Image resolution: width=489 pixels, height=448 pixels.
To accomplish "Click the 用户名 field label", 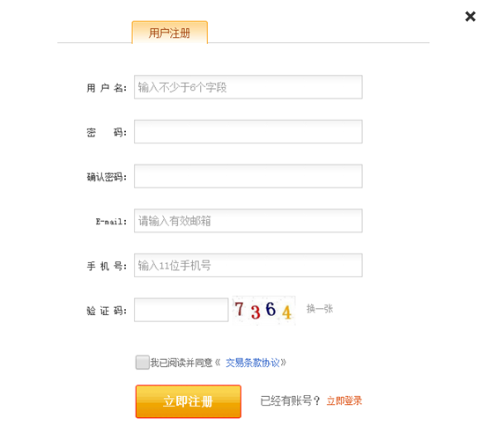I will point(107,88).
